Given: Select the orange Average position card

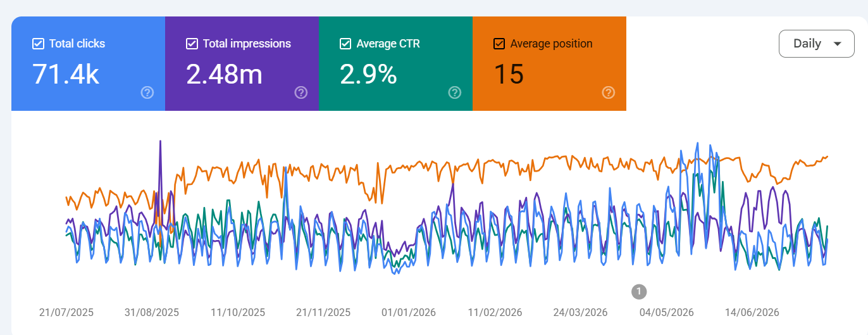Looking at the screenshot, I should tap(550, 64).
